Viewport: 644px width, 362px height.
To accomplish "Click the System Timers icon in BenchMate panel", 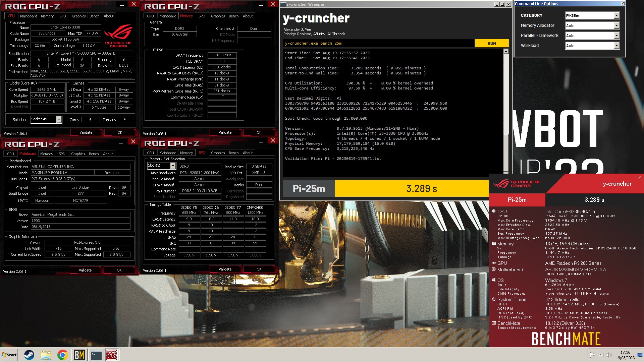I will click(494, 299).
